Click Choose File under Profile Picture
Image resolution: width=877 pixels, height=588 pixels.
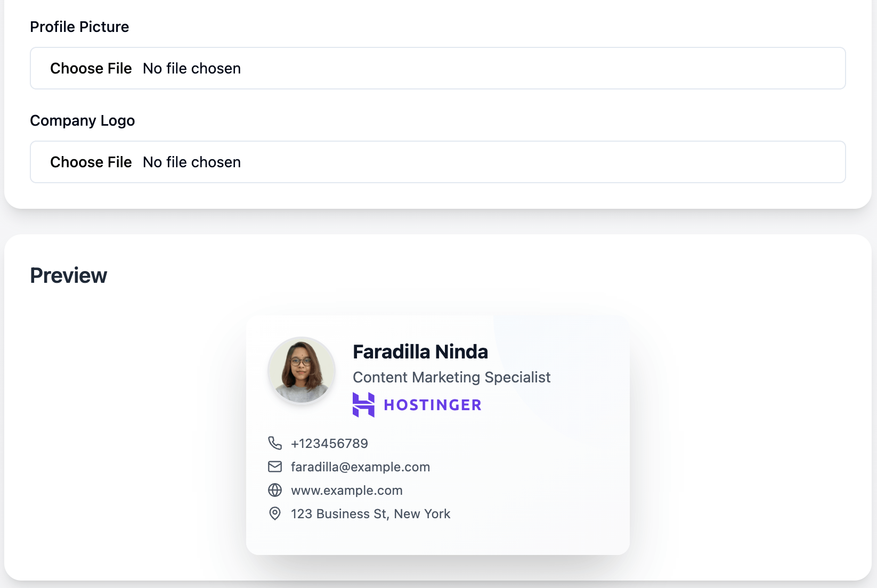[91, 68]
